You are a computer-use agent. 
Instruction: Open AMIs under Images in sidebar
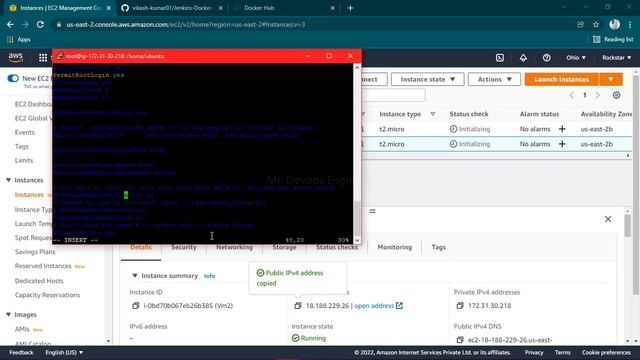click(x=22, y=329)
